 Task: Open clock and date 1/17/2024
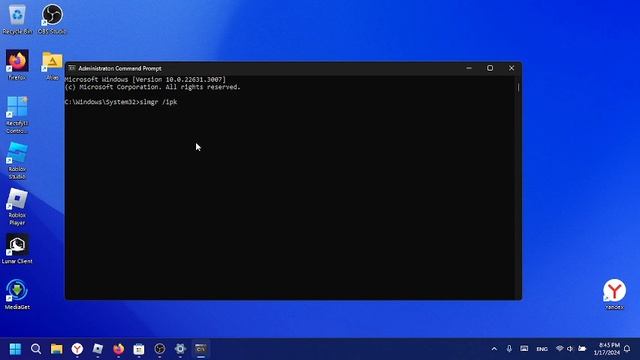click(607, 349)
